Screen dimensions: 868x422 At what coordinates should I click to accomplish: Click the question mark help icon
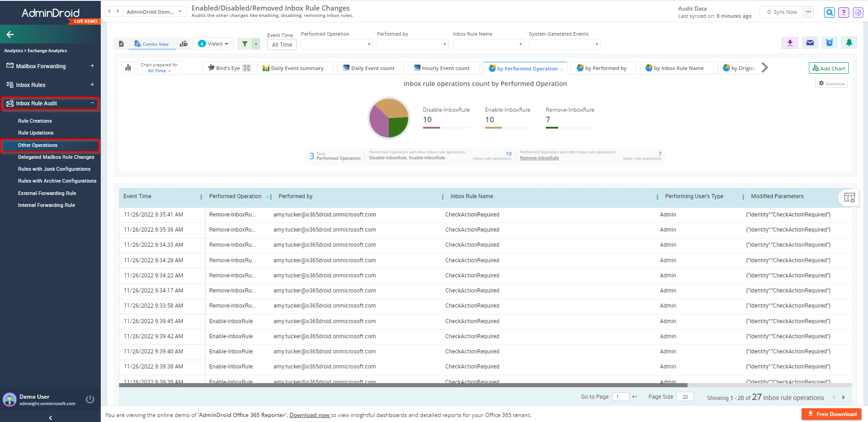click(843, 13)
